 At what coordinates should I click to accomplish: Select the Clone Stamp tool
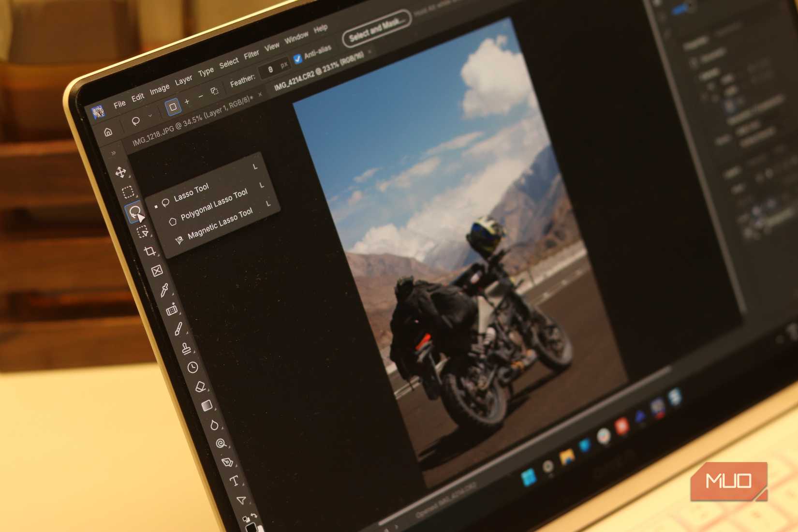pyautogui.click(x=186, y=348)
